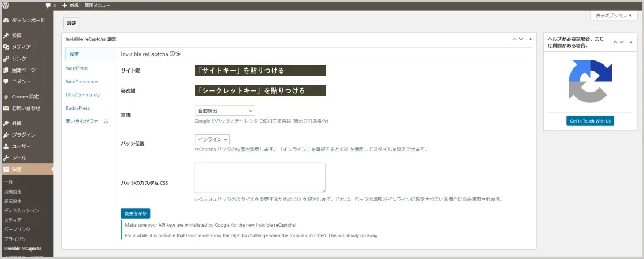Go to プラグイン in the sidebar

(24, 135)
